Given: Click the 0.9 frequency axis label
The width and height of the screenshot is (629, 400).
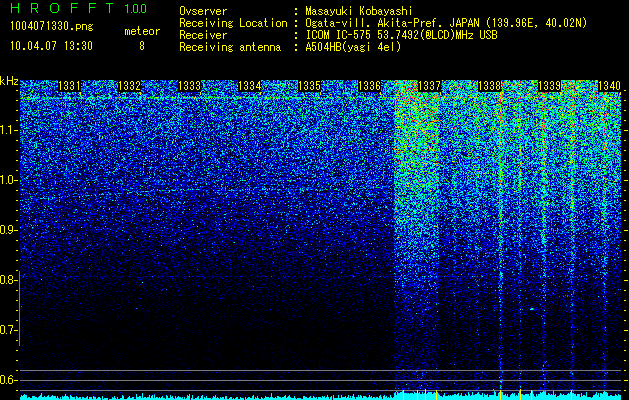Looking at the screenshot, I should 7,230.
